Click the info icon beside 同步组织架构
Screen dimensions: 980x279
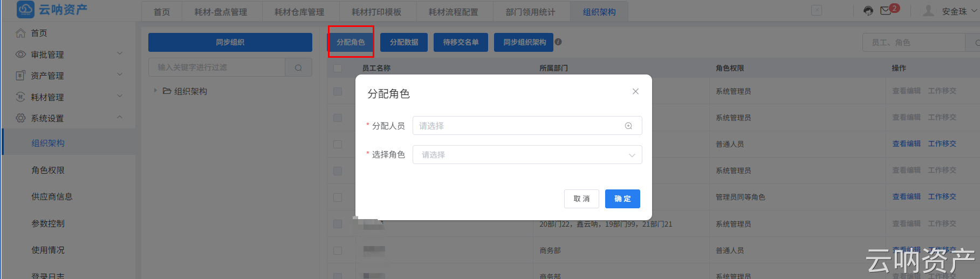click(x=558, y=42)
